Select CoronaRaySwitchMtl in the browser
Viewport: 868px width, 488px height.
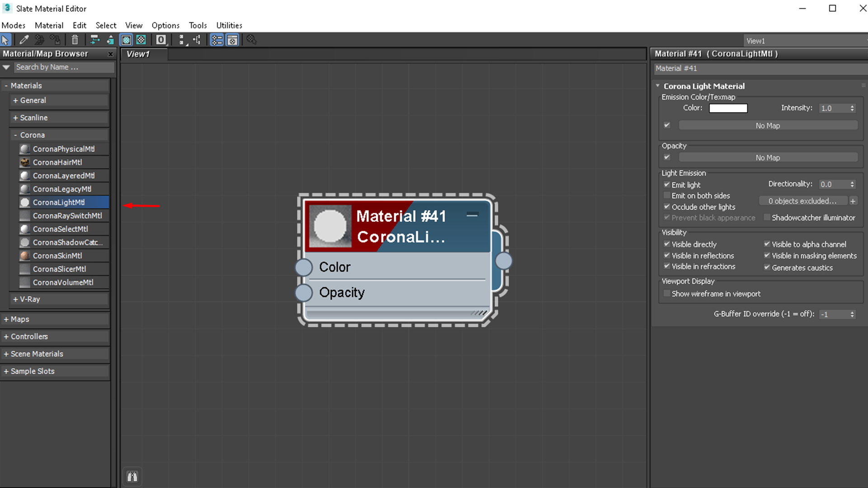[x=64, y=216]
